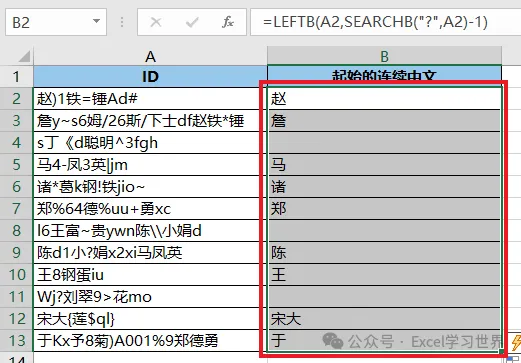Select cell containing 马4-凤3英|jm
The image size is (521, 363).
click(150, 165)
